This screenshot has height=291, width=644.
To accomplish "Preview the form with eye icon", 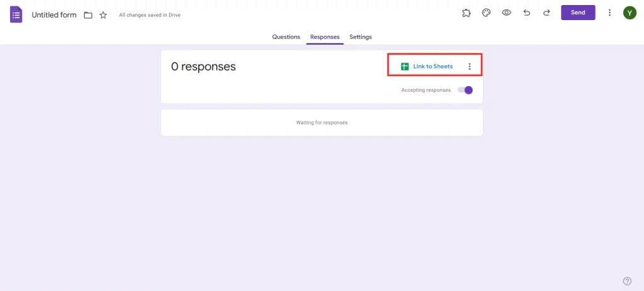I will point(506,13).
